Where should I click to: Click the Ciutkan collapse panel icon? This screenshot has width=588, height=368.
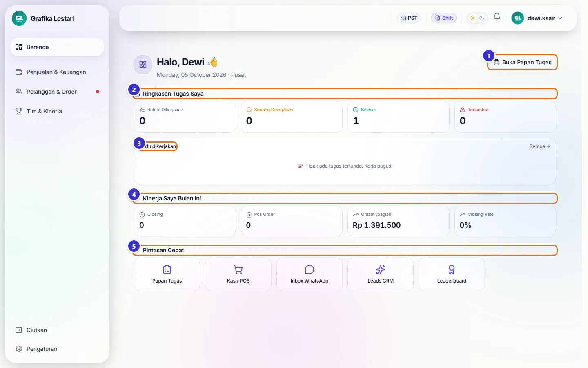19,330
